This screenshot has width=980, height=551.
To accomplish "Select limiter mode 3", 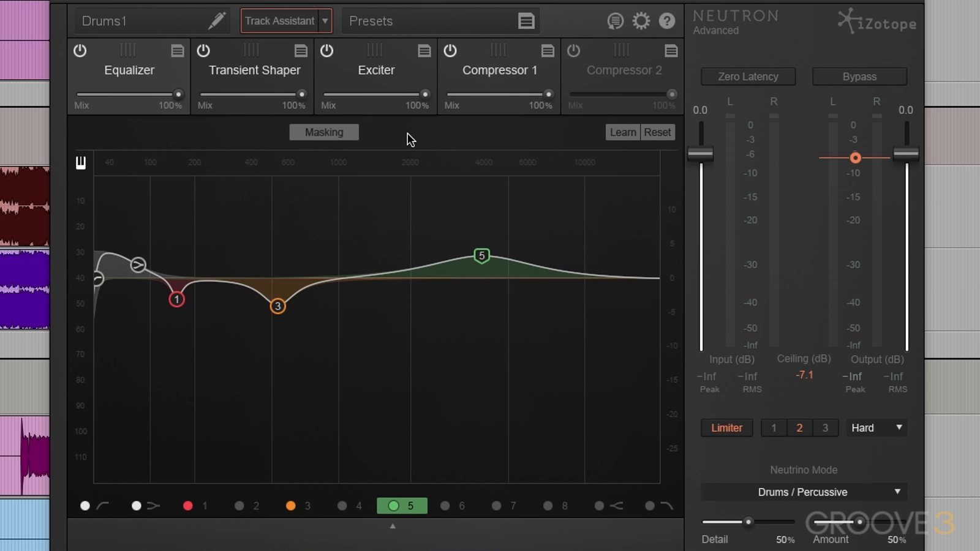I will point(825,428).
